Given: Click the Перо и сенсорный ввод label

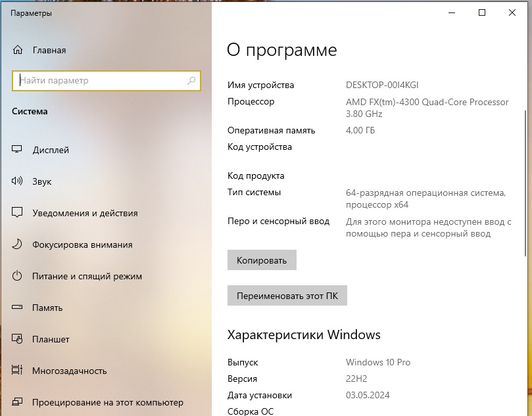Looking at the screenshot, I should point(278,221).
